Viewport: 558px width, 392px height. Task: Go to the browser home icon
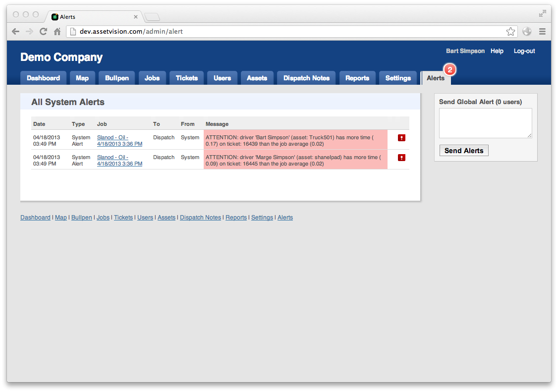[x=57, y=32]
